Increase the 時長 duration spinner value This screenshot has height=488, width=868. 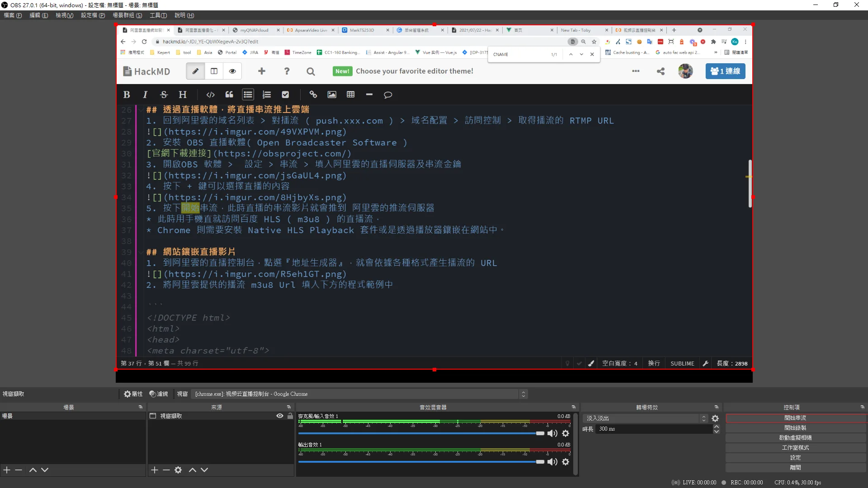716,427
